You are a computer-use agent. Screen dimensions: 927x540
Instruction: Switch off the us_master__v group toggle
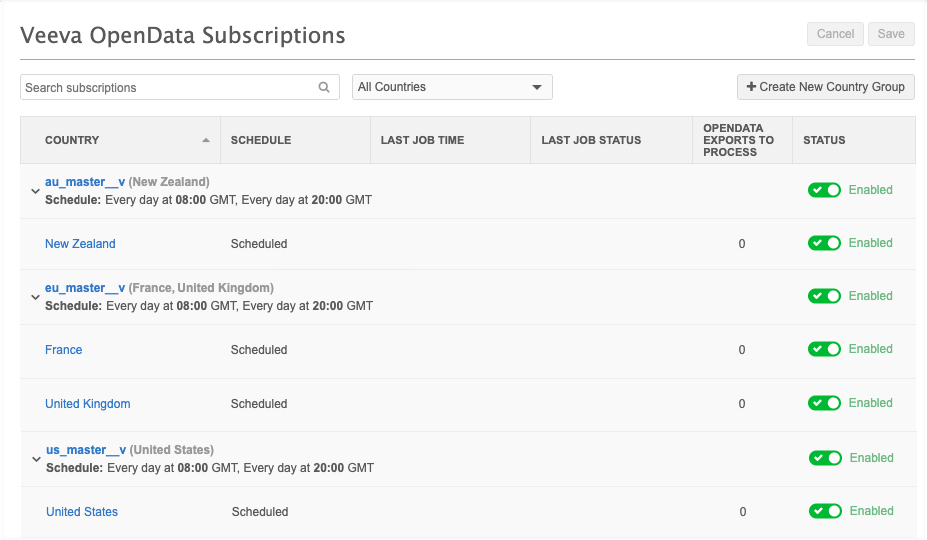pyautogui.click(x=825, y=458)
